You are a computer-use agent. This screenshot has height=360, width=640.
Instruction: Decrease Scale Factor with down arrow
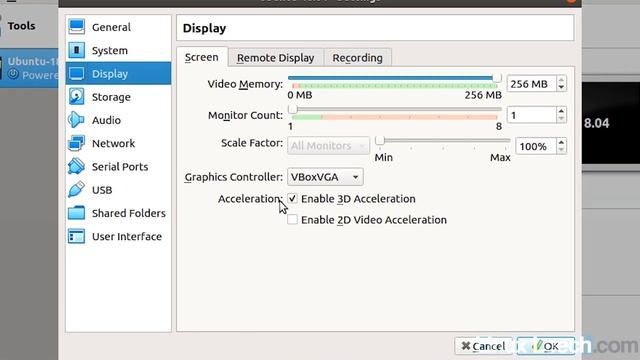point(561,150)
